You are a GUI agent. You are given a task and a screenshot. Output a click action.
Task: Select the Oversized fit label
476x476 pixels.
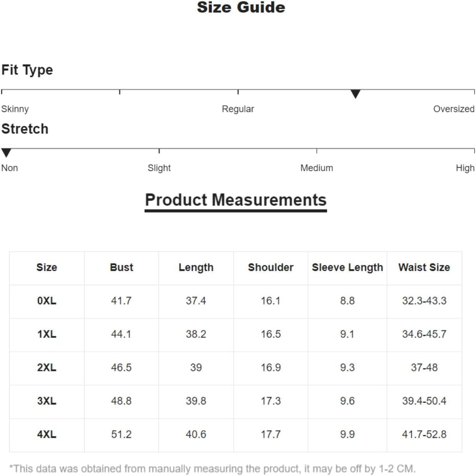454,109
